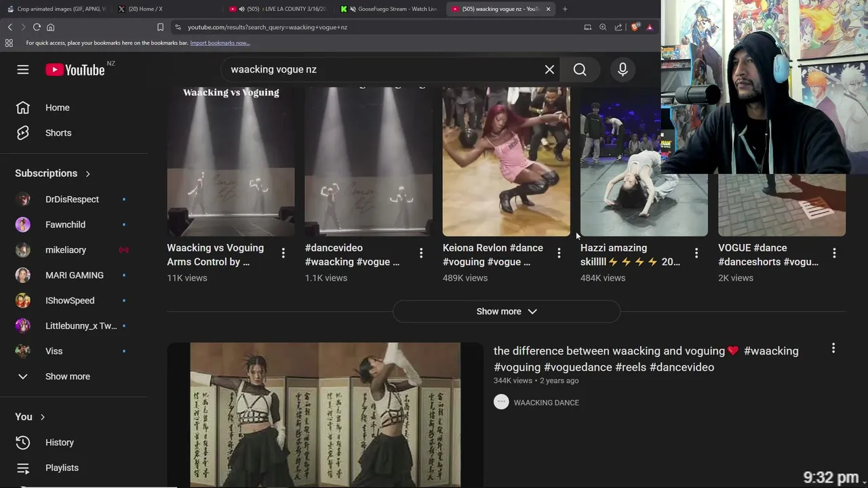Play #dancevideo #waacking #vogue short thumbnail
Image resolution: width=868 pixels, height=488 pixels.
pyautogui.click(x=369, y=161)
